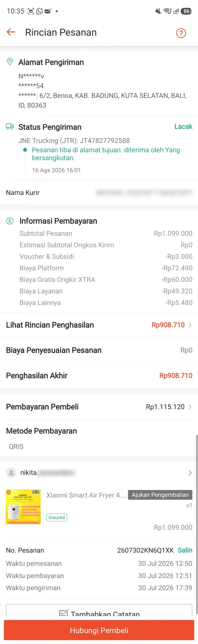
Task: Open buyer nikita profile chevron
Action: 190,472
